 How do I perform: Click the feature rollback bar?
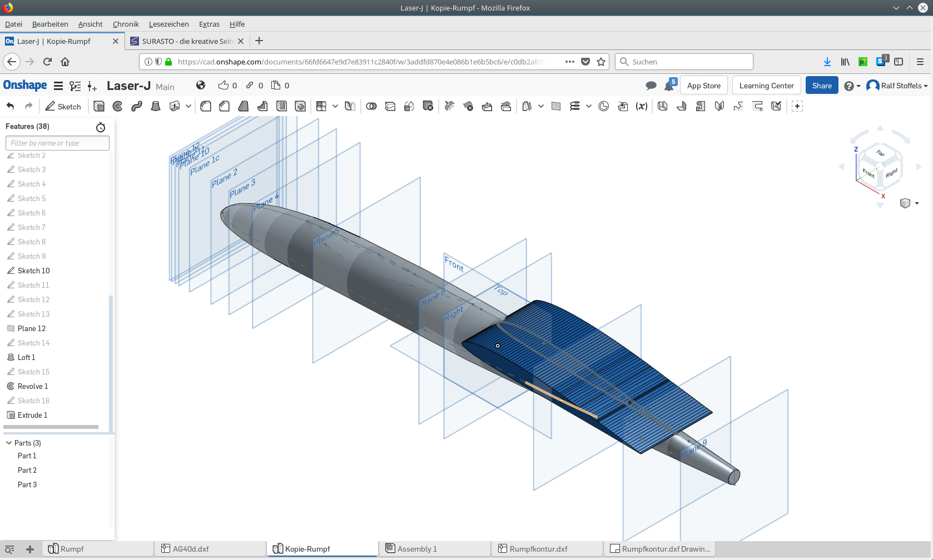pyautogui.click(x=51, y=427)
